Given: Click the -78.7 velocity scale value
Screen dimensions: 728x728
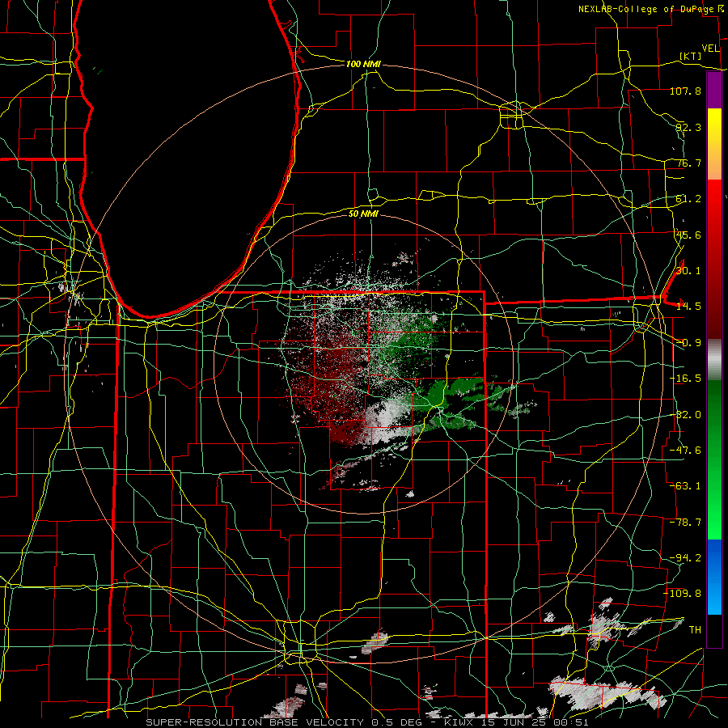Looking at the screenshot, I should pyautogui.click(x=685, y=523).
